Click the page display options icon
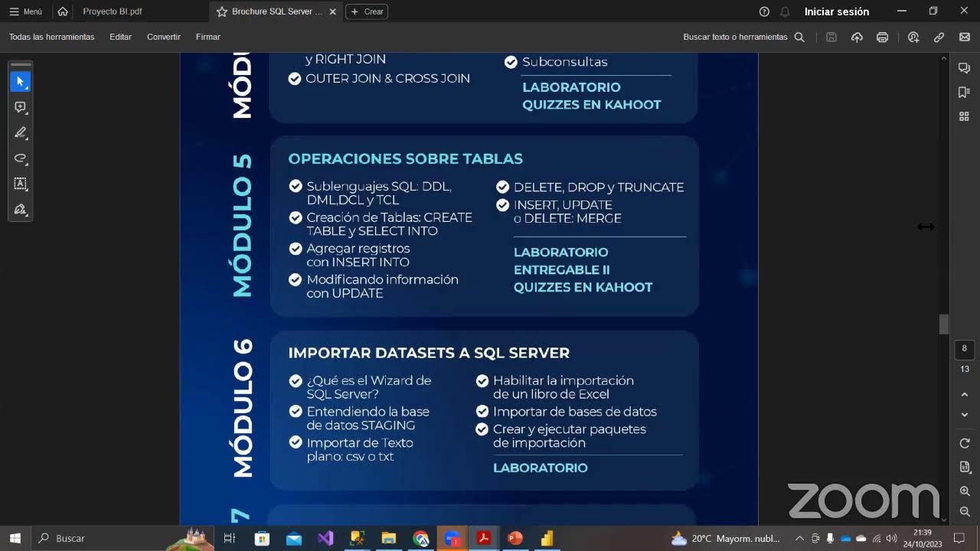Image resolution: width=980 pixels, height=551 pixels. (964, 467)
